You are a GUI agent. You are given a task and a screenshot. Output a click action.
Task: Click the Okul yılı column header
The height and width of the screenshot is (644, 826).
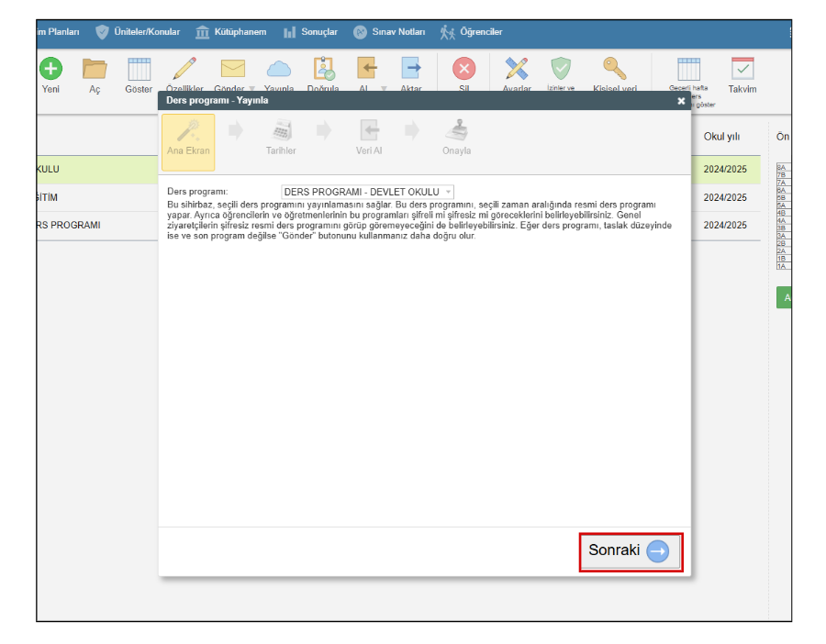721,137
